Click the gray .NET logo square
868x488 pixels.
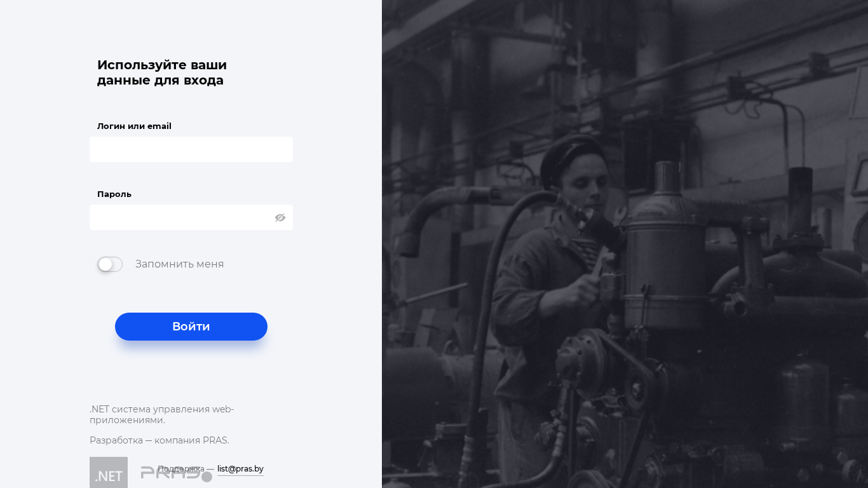109,473
